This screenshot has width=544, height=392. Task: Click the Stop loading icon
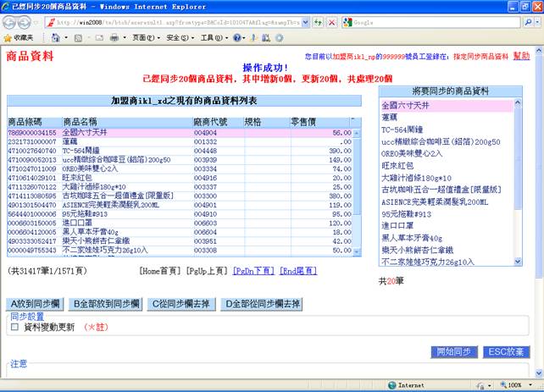point(330,23)
